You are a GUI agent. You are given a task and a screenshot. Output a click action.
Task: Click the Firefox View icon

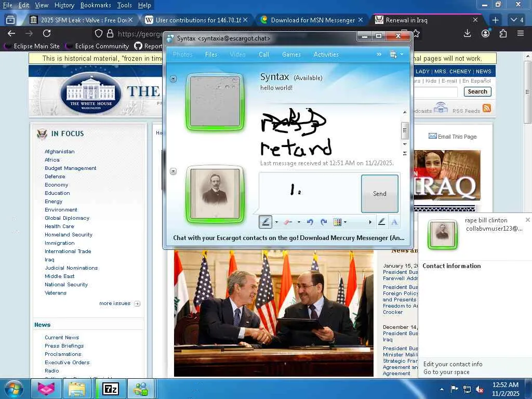click(x=10, y=20)
